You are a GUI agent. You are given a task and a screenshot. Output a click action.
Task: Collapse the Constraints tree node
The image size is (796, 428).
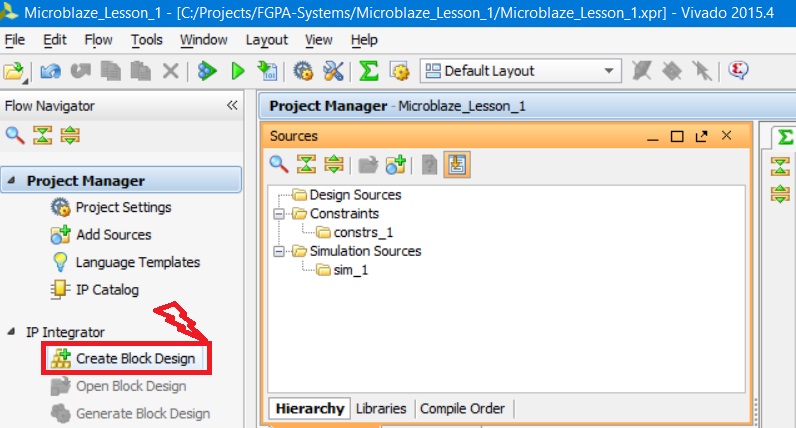coord(277,214)
